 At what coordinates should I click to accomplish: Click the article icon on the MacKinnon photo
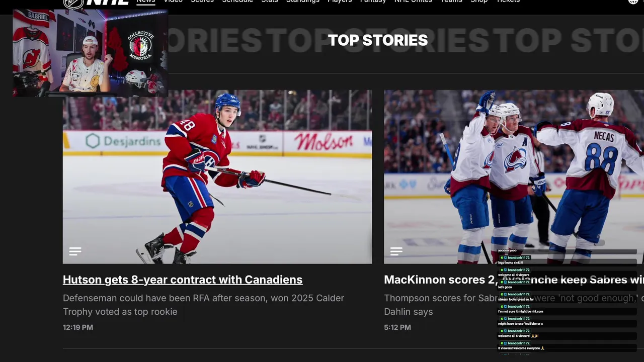tap(396, 251)
